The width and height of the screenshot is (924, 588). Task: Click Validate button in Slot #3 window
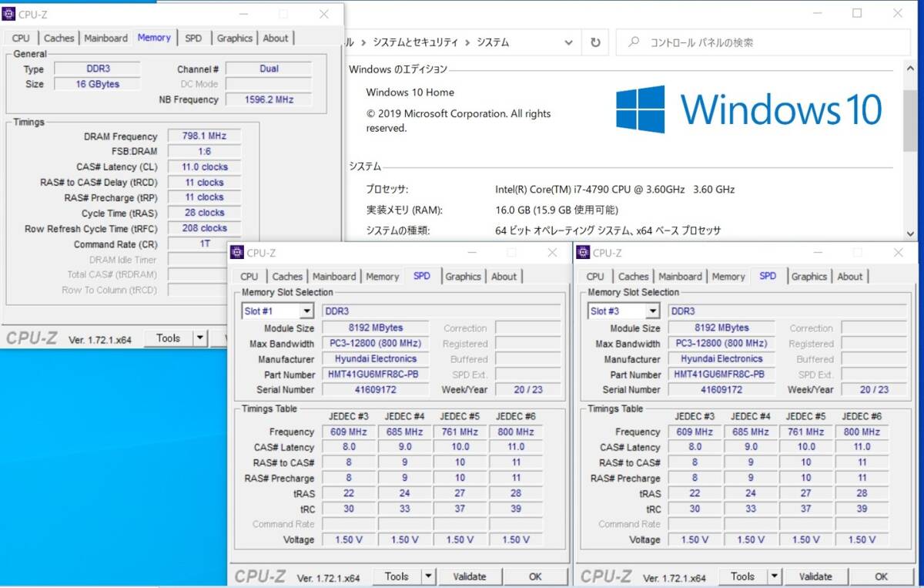click(815, 576)
